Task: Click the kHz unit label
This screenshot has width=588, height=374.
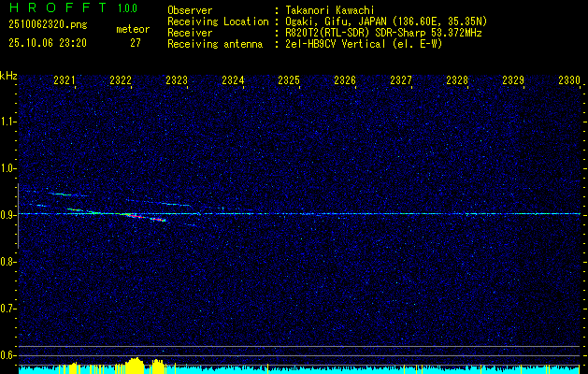Action: tap(8, 76)
